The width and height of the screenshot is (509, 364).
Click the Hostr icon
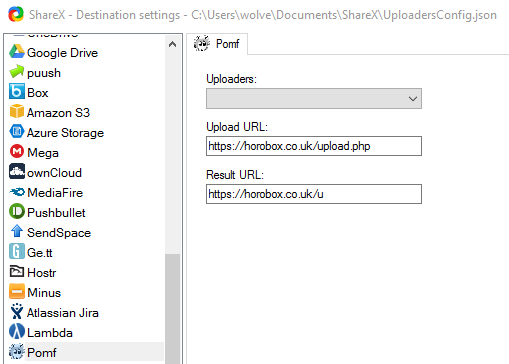17,272
